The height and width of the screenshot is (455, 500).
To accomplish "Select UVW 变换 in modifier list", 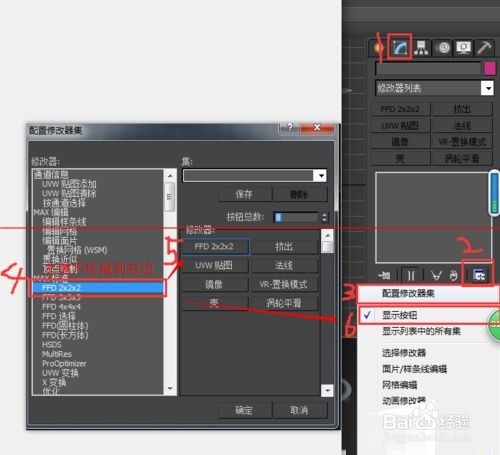I will [x=60, y=373].
